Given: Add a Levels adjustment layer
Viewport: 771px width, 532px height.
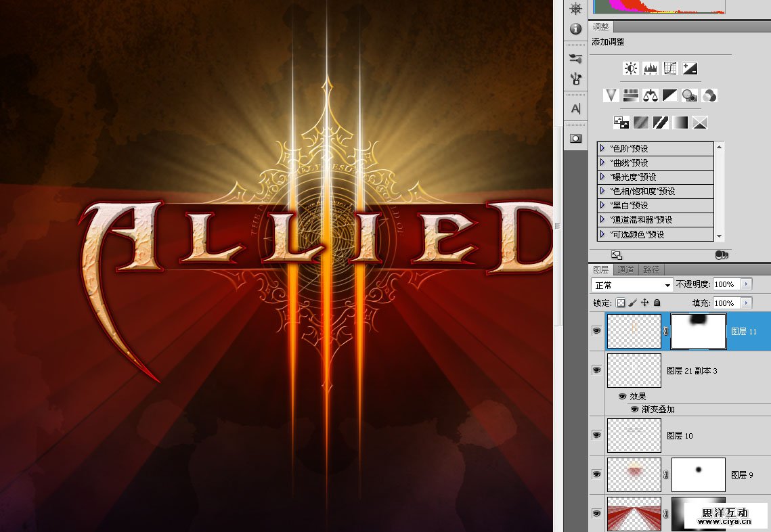Looking at the screenshot, I should (x=651, y=68).
